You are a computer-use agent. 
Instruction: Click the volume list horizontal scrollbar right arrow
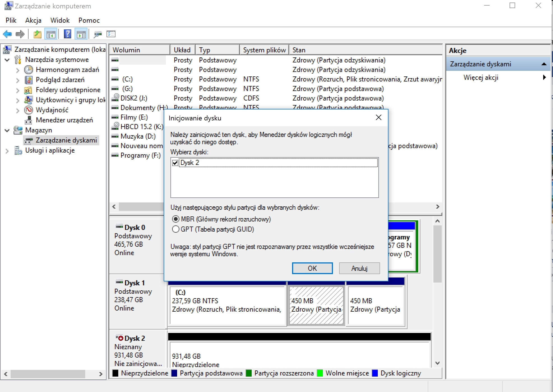pyautogui.click(x=438, y=207)
